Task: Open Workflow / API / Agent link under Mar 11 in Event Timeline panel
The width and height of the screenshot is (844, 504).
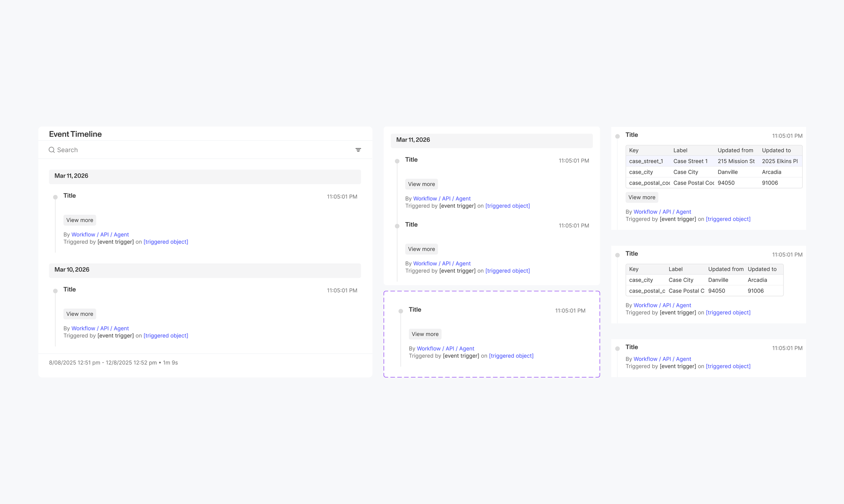Action: coord(100,234)
